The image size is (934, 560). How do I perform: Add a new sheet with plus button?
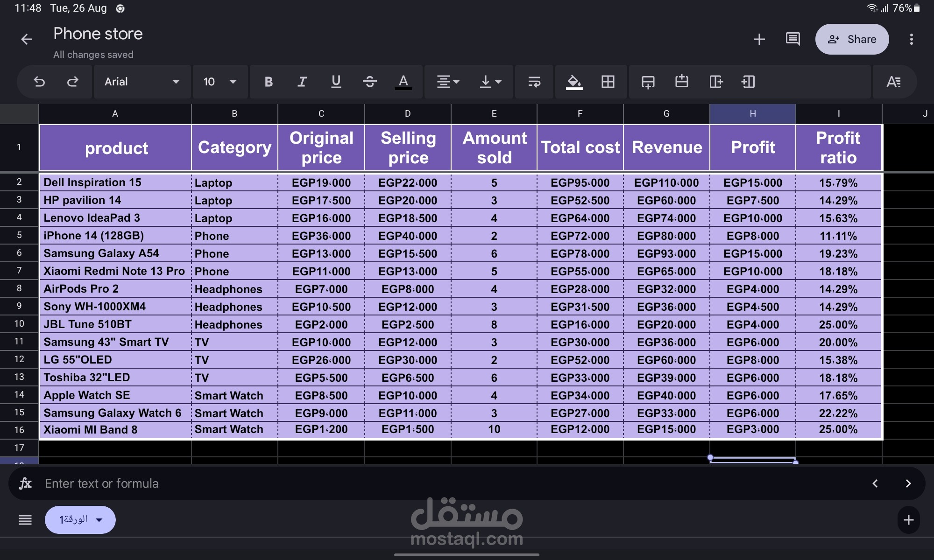pos(908,520)
